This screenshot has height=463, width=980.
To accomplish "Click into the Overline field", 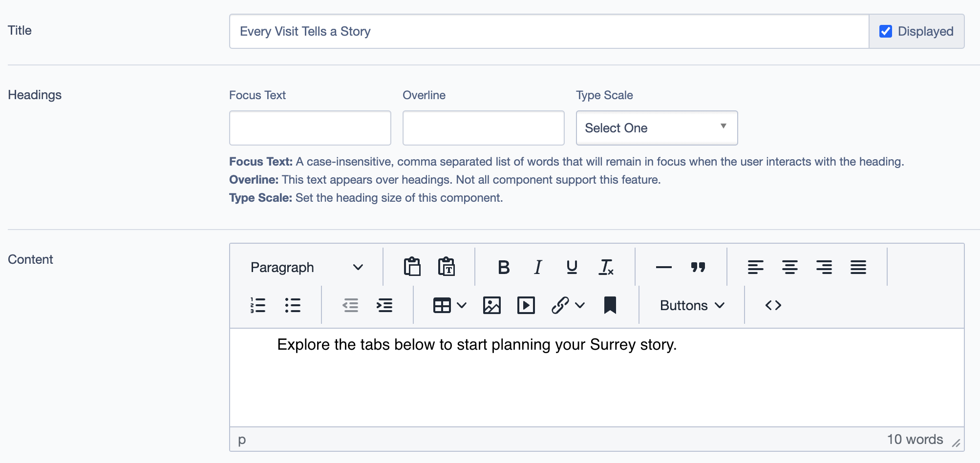I will pyautogui.click(x=483, y=128).
